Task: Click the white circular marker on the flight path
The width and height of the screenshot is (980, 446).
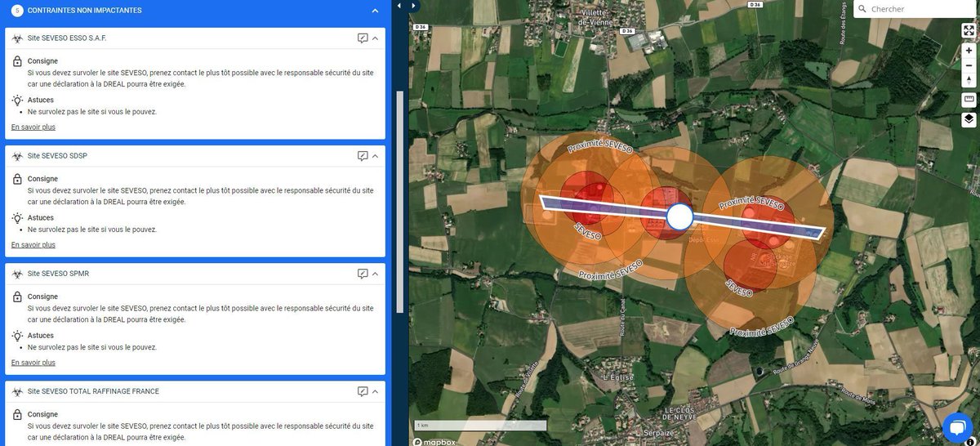Action: coord(679,216)
